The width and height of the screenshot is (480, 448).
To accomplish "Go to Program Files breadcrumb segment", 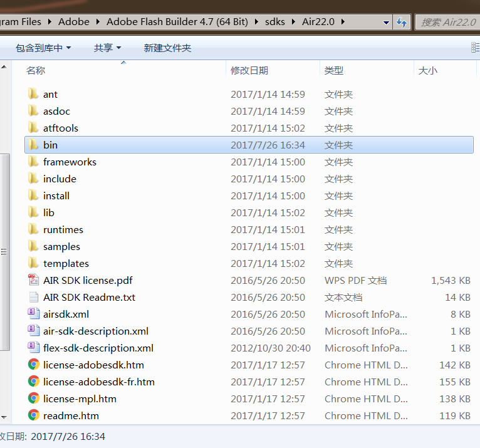I will pos(20,22).
